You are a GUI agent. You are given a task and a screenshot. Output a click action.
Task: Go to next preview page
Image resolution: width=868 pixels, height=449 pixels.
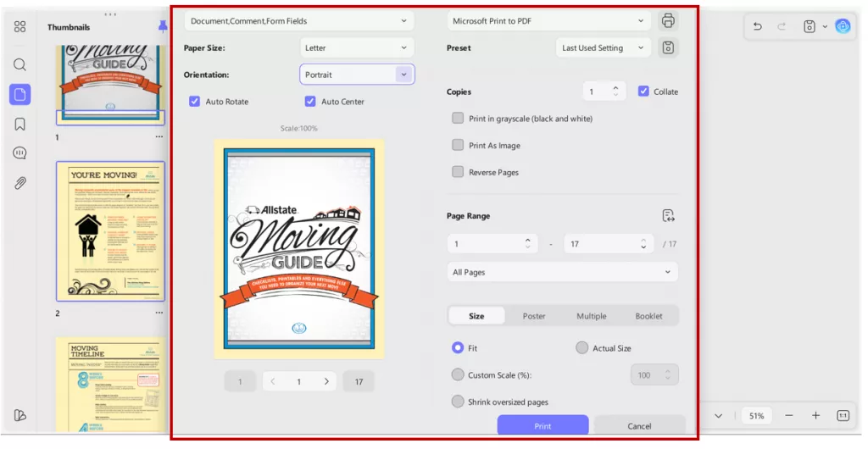[x=326, y=381]
